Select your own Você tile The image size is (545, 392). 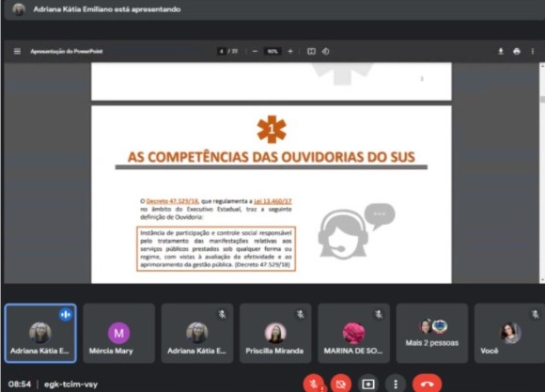coord(509,333)
